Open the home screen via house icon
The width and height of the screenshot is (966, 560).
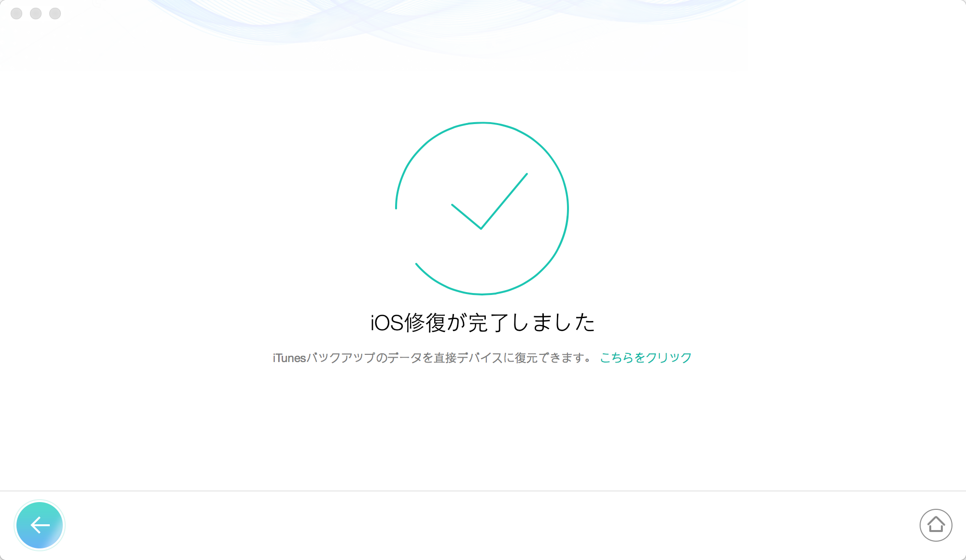click(936, 525)
